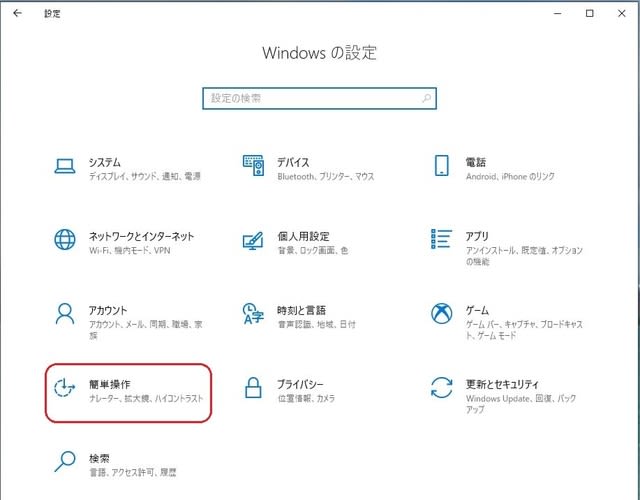The width and height of the screenshot is (640, 500).
Task: Click the デバイス keyboard and speaker icon
Action: click(x=253, y=165)
